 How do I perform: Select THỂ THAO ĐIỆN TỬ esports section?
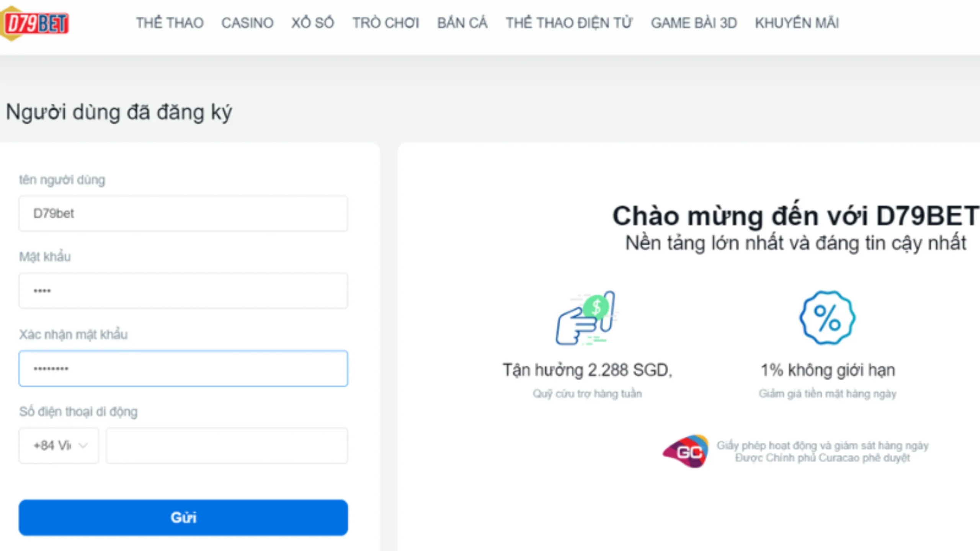tap(569, 23)
